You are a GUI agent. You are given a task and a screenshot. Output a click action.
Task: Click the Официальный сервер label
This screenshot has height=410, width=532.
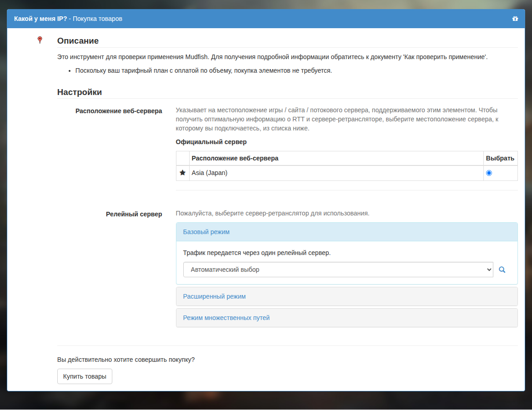(211, 142)
